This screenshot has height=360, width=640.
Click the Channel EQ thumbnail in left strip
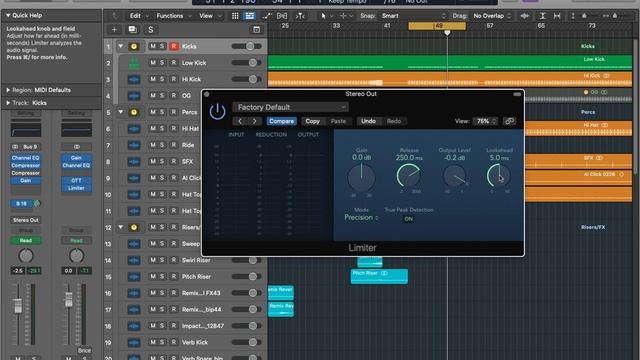point(26,129)
